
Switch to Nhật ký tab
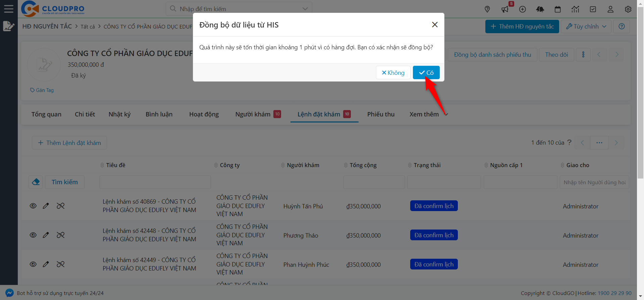(119, 114)
